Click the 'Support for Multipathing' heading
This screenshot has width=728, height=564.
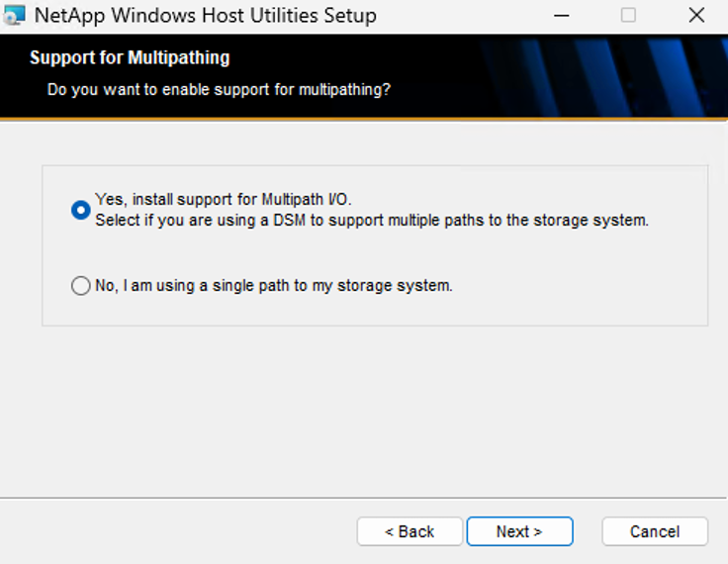(x=130, y=57)
